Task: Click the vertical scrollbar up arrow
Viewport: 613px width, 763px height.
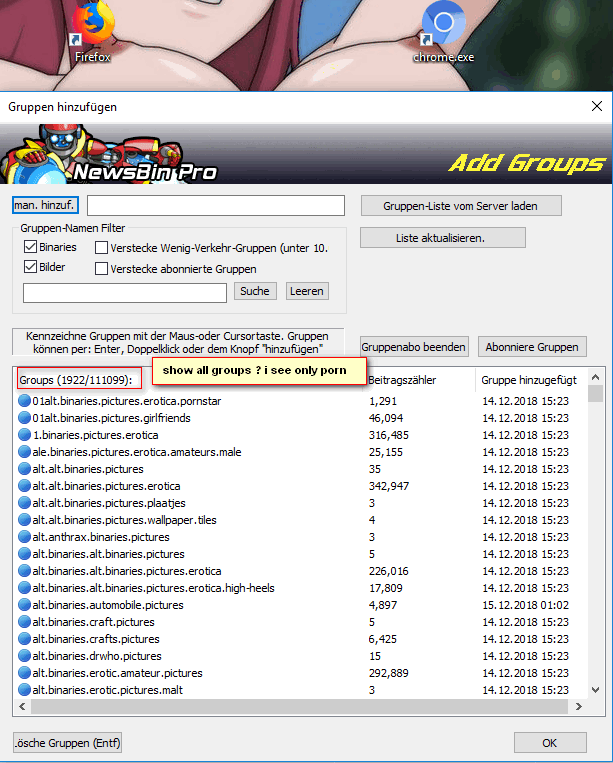Action: click(595, 377)
